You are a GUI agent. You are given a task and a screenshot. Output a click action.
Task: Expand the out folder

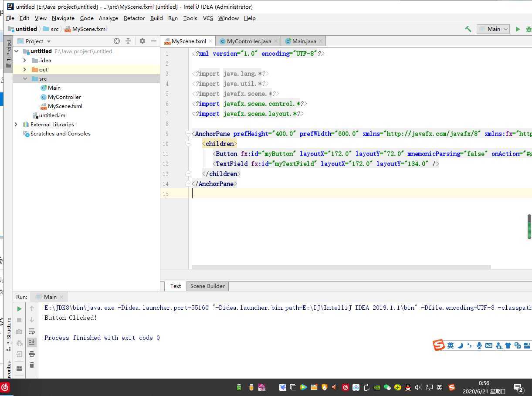25,70
